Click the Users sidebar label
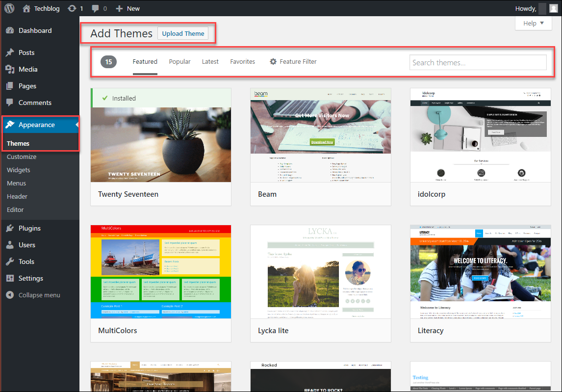Screen dimensions: 562x392 pyautogui.click(x=27, y=245)
